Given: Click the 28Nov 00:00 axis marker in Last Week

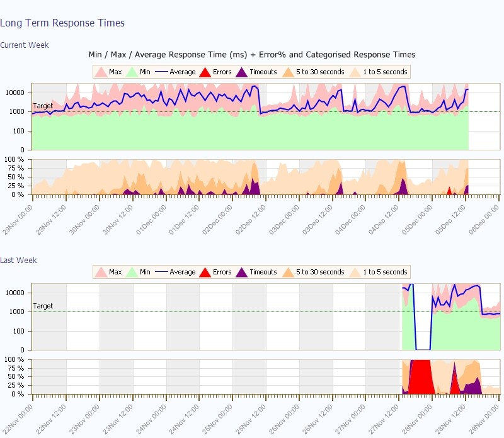Looking at the screenshot, I should (417, 419).
